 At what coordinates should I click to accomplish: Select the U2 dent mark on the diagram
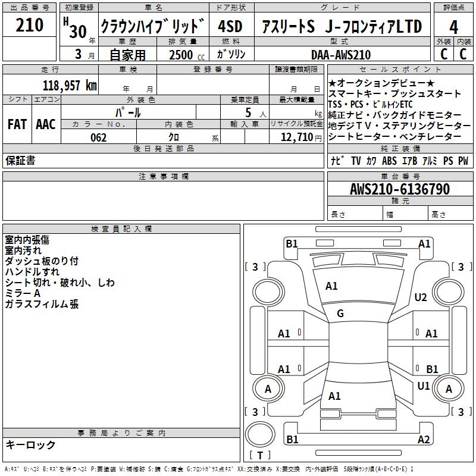point(421,297)
